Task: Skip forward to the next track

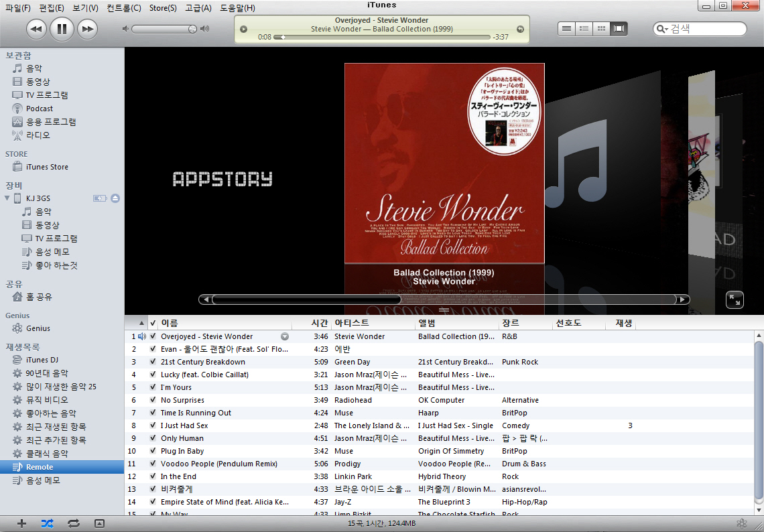Action: [87, 29]
